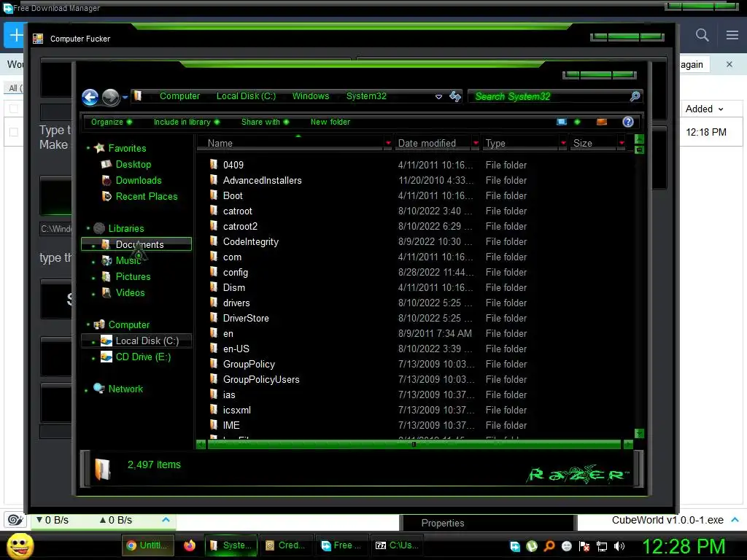Screen dimensions: 747x560
Task: Click the search icon in Free Download Manager
Action: click(702, 35)
